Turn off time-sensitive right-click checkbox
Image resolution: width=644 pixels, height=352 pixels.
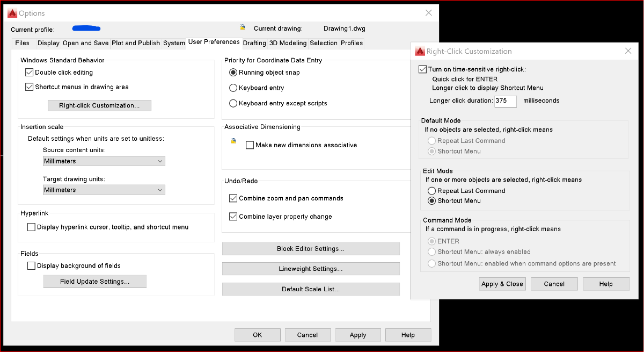click(x=422, y=69)
